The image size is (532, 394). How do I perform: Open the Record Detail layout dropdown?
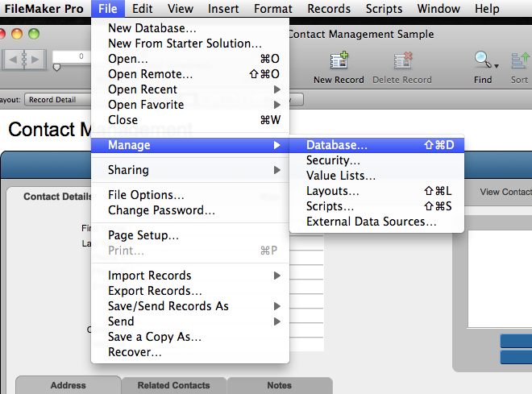pos(58,100)
